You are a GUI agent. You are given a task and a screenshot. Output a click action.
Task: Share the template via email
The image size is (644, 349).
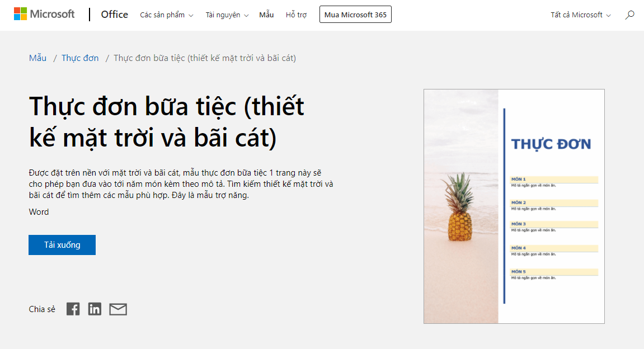[x=118, y=308]
